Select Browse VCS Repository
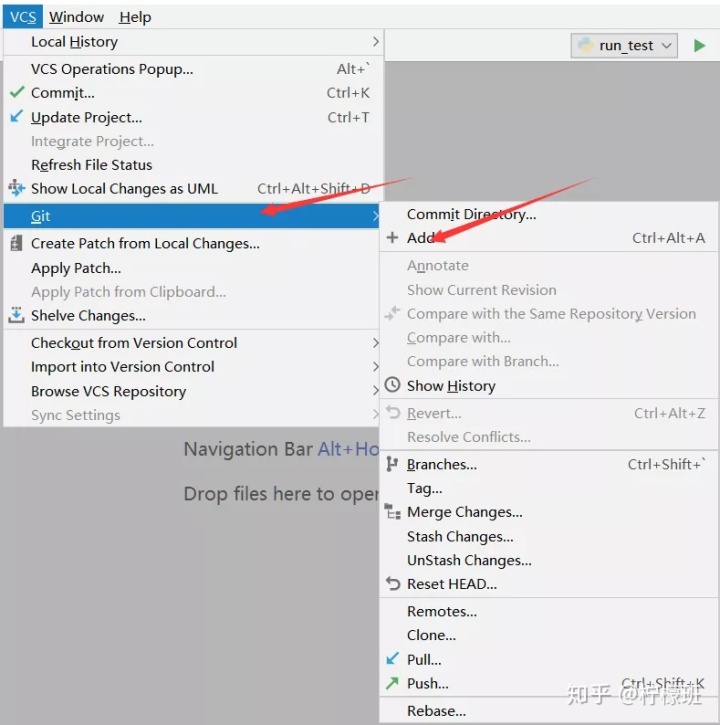This screenshot has height=725, width=720. [x=191, y=391]
